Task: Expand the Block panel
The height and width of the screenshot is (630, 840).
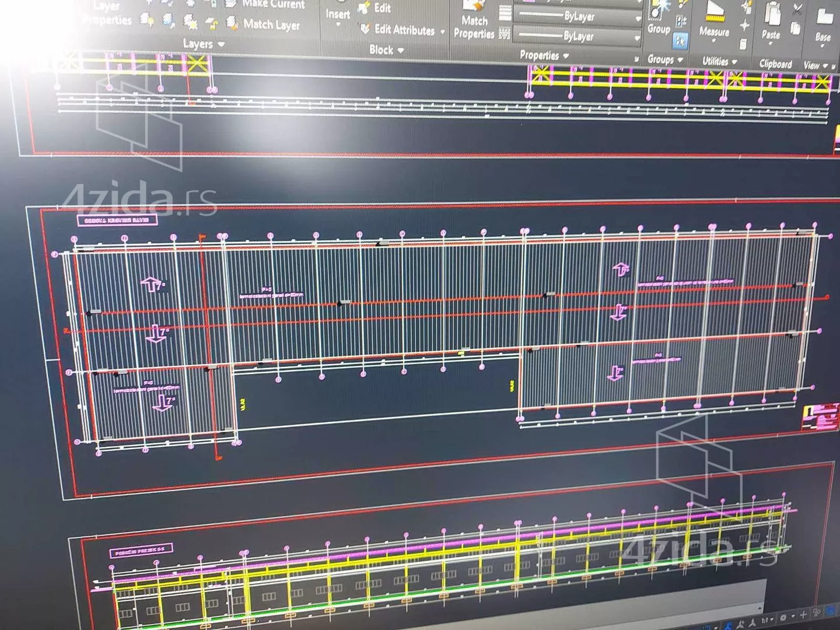Action: point(386,50)
